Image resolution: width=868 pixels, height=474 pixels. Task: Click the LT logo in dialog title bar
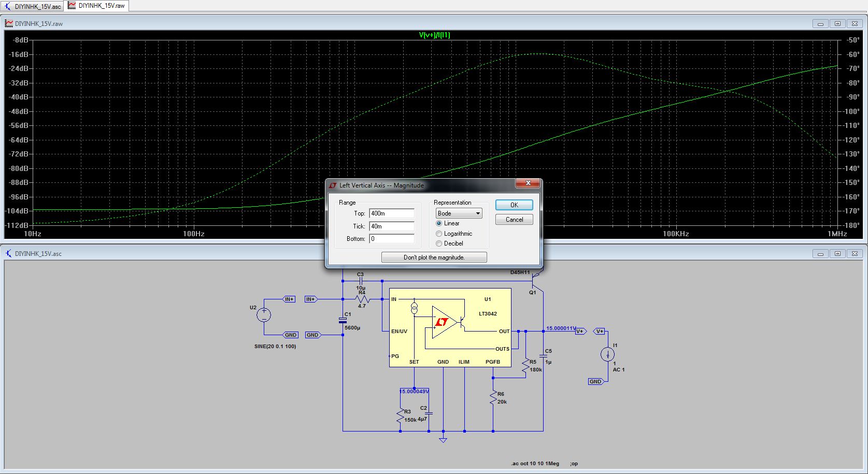(x=333, y=185)
